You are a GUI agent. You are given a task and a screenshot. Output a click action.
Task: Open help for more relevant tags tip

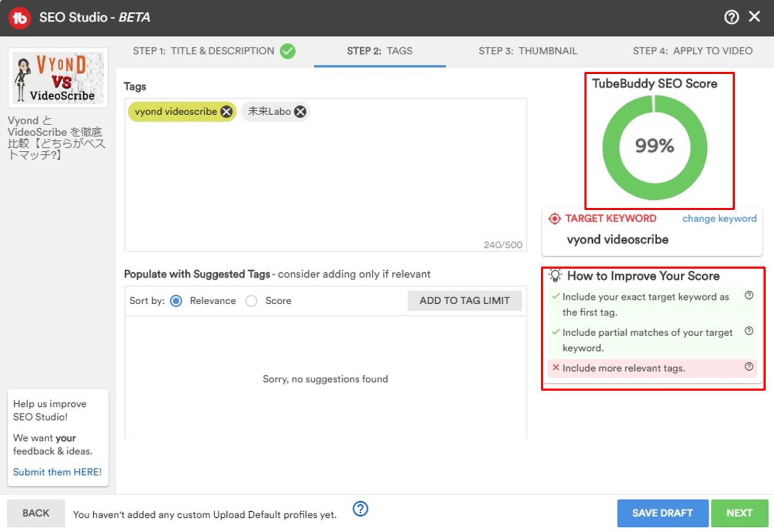tap(749, 367)
